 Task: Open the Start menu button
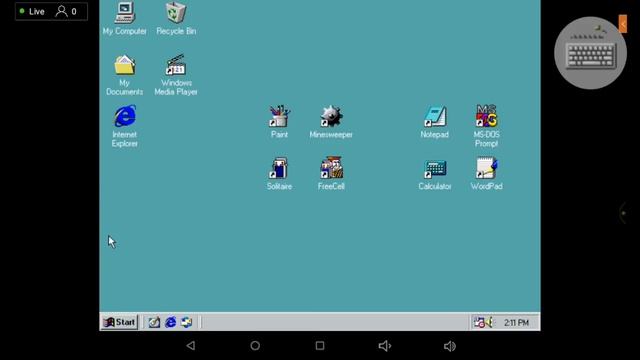coord(120,322)
